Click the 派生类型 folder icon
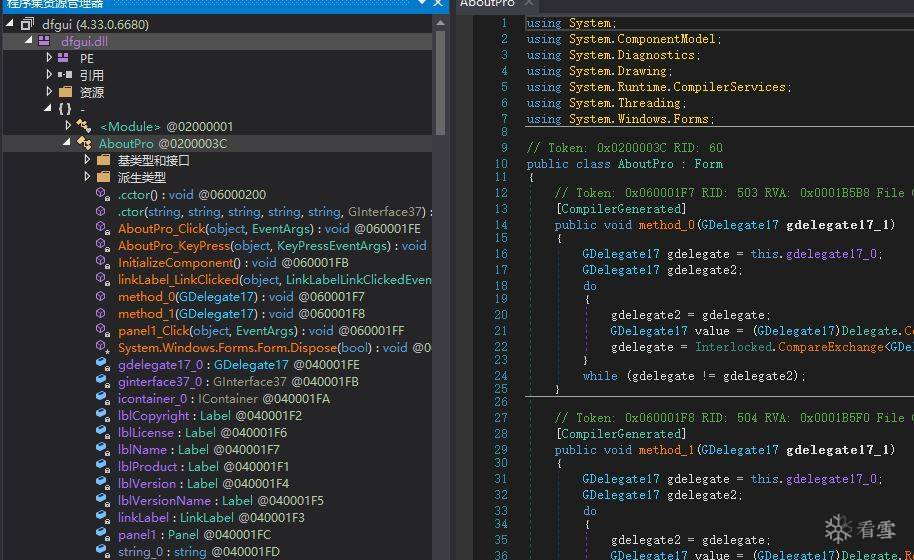Image resolution: width=914 pixels, height=560 pixels. click(104, 177)
